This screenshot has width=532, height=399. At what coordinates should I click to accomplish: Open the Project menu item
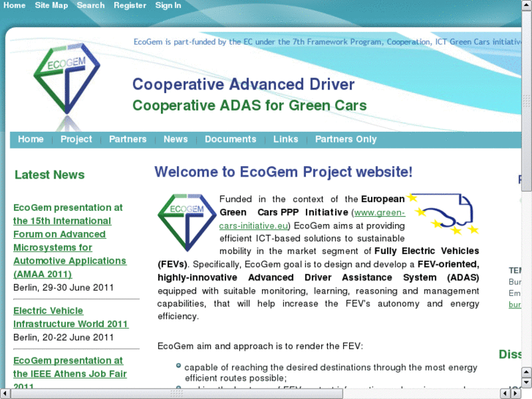point(76,139)
